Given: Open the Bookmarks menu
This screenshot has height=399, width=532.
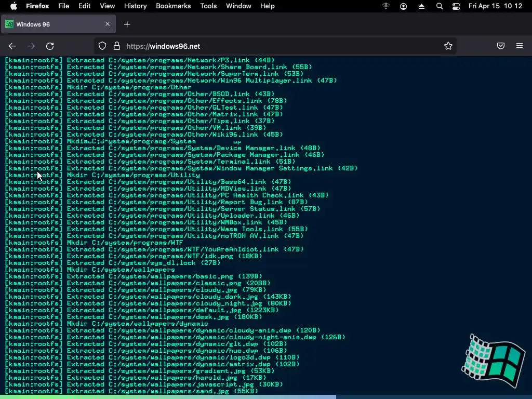Looking at the screenshot, I should (x=174, y=6).
